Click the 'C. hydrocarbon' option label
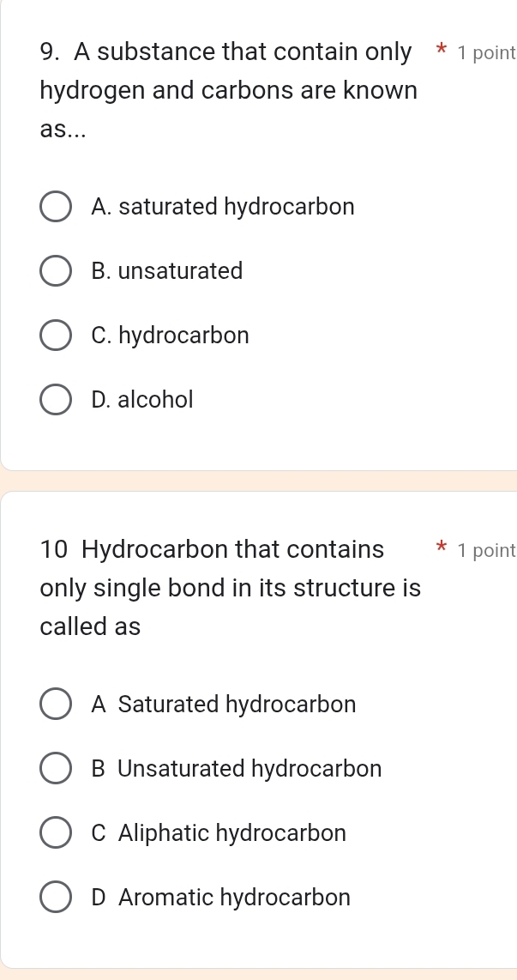Viewport: 517px width, 980px height. coord(170,336)
